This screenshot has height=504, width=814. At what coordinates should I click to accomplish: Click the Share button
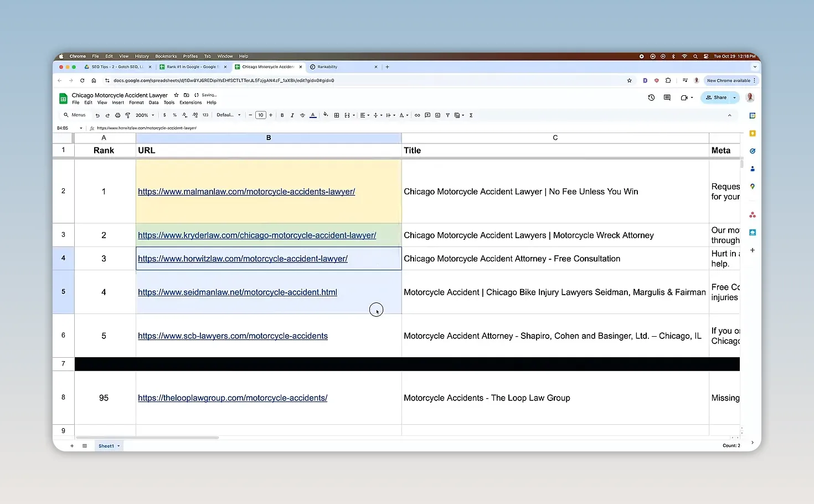point(717,97)
